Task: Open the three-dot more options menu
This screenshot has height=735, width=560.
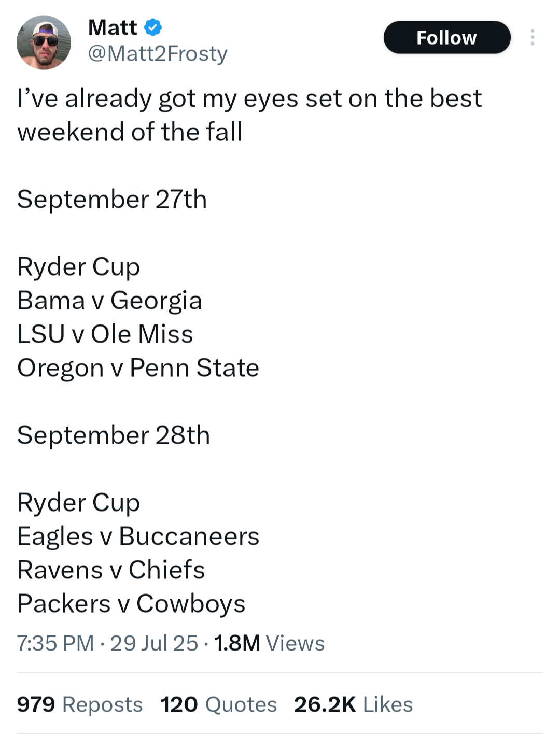Action: click(x=532, y=37)
